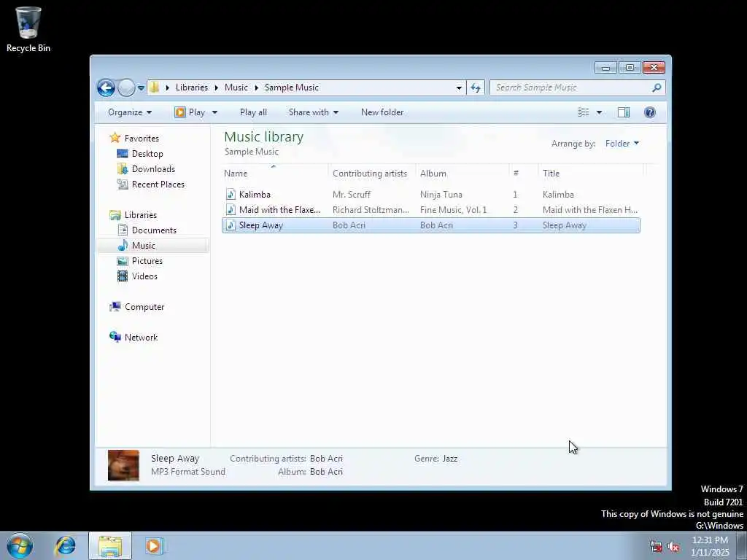
Task: Open the Arrange by Folder dropdown
Action: tap(622, 144)
